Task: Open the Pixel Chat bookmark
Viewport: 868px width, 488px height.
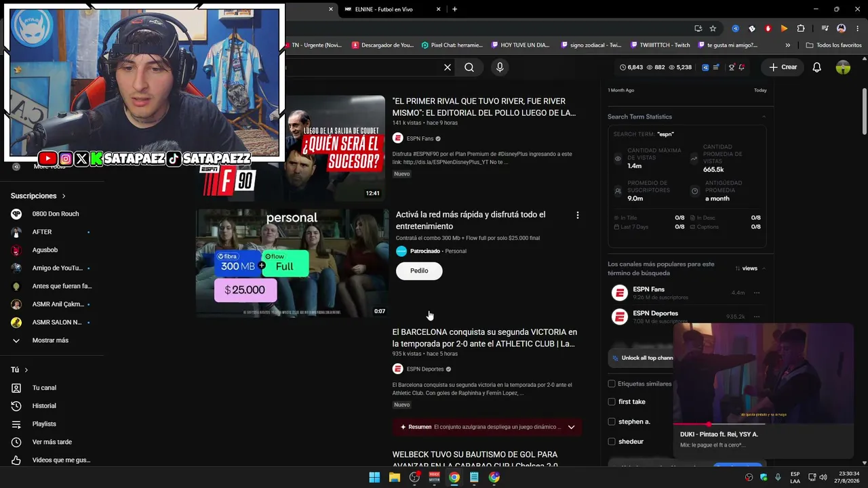Action: pyautogui.click(x=452, y=45)
